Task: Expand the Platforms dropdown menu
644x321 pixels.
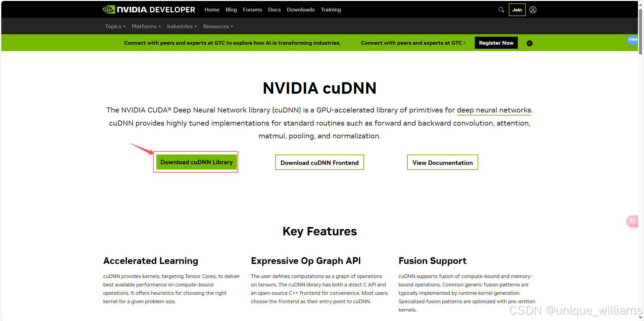Action: 146,26
